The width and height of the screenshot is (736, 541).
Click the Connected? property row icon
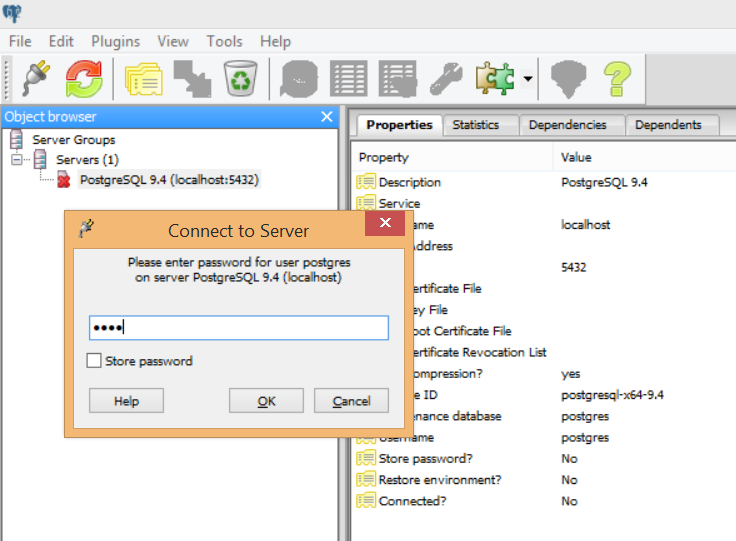(366, 501)
